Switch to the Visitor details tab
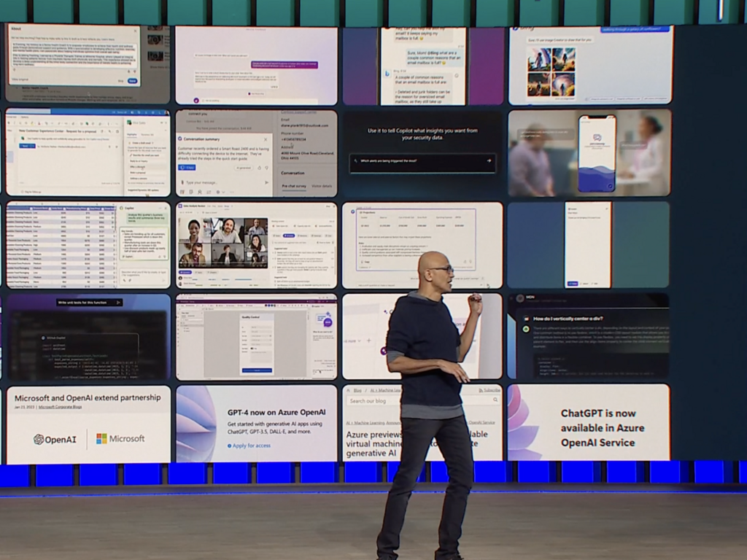The image size is (747, 560). [322, 186]
